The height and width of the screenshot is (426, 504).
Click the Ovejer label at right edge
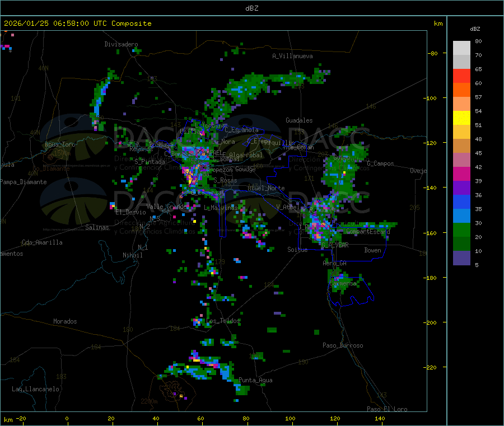(x=418, y=171)
